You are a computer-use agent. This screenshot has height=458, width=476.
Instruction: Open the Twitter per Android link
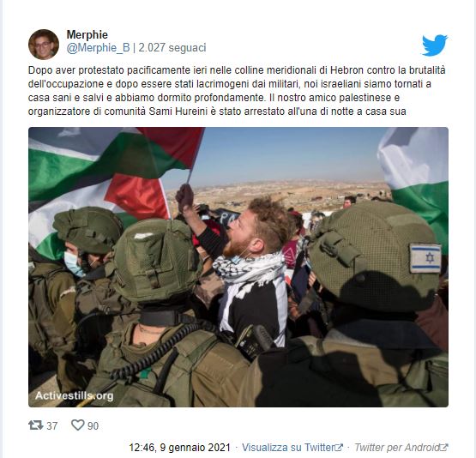click(397, 448)
